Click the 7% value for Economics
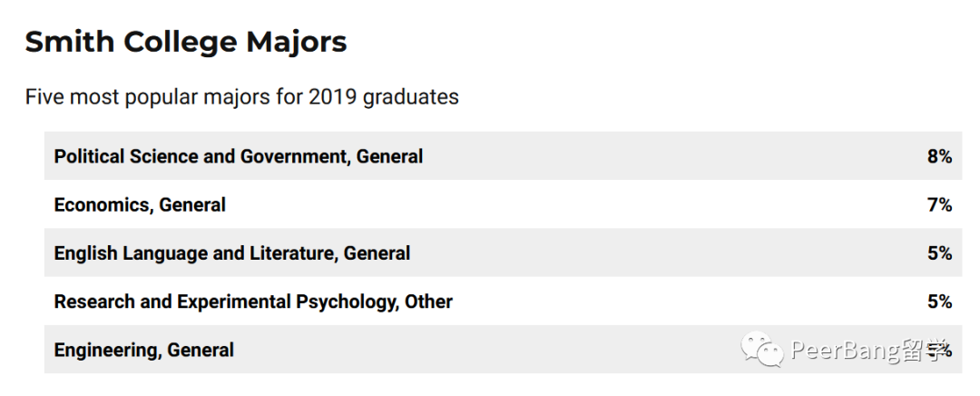 tap(939, 204)
